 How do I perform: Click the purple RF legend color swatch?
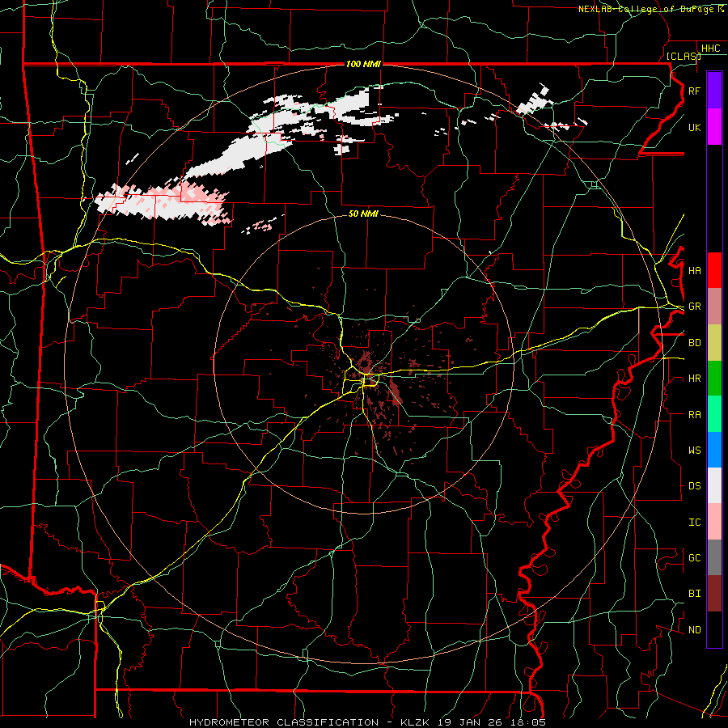point(714,91)
